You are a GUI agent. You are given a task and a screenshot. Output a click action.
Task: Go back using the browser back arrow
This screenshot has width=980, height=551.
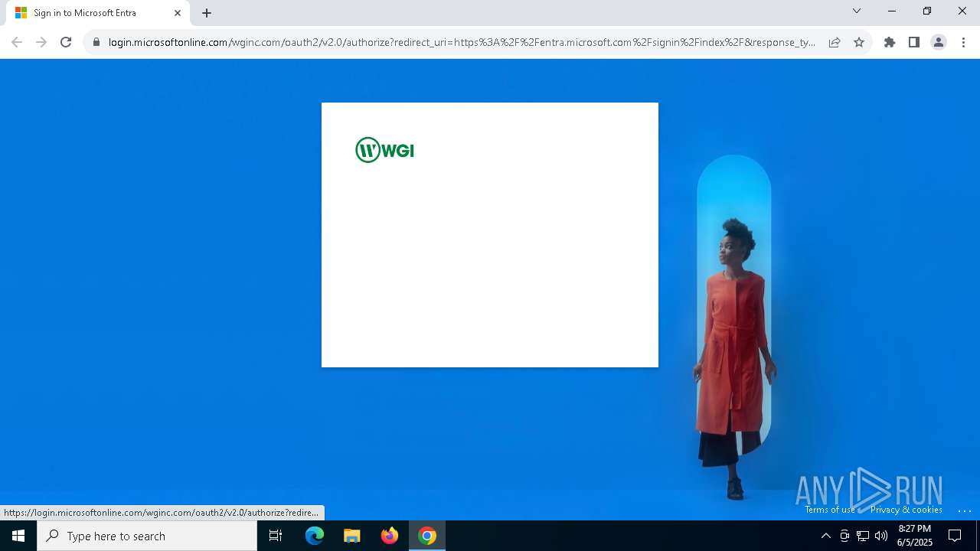17,42
